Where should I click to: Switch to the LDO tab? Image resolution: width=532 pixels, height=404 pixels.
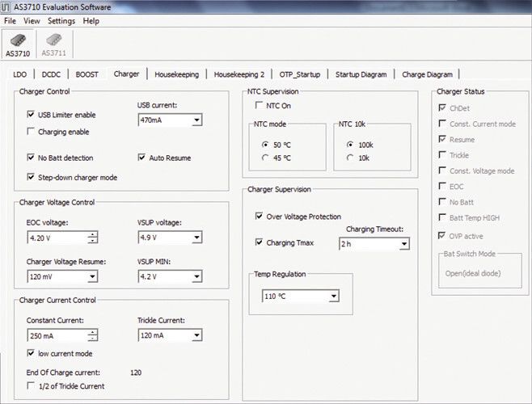coord(19,74)
